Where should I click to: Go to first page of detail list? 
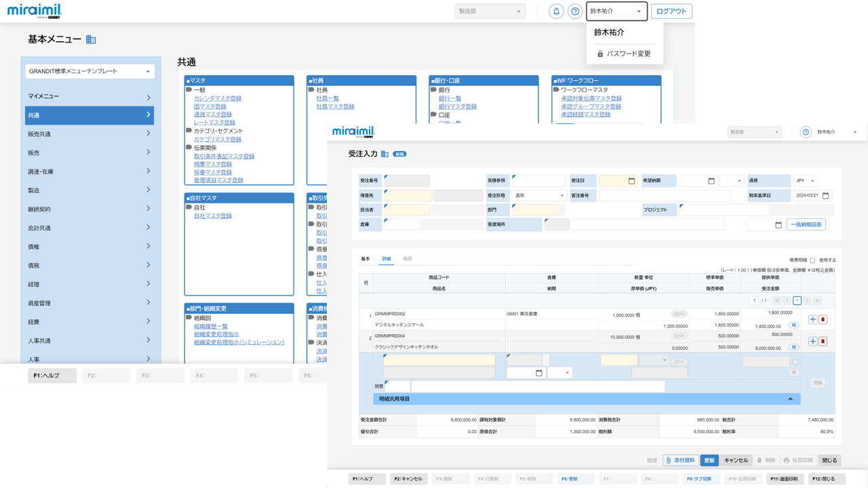776,300
